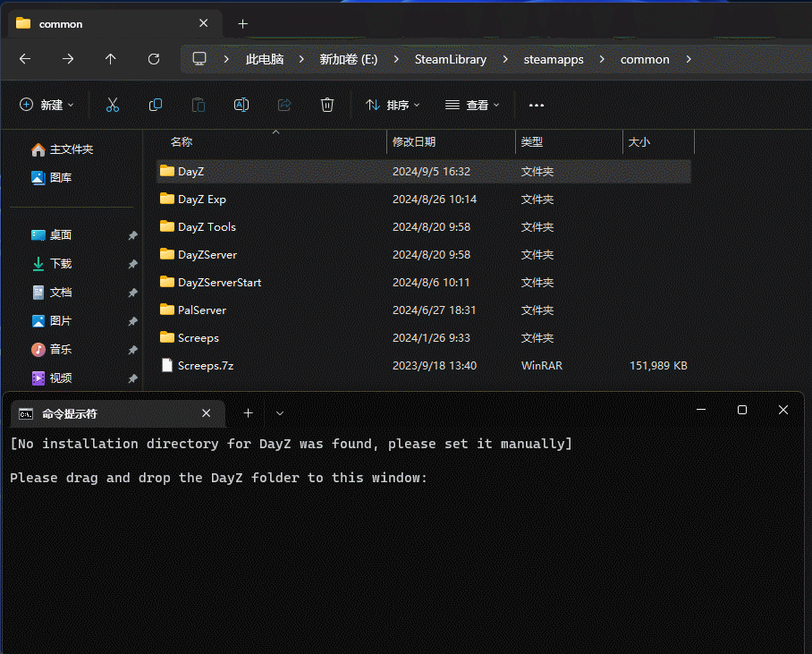
Task: Expand the 排序 (Sort) dropdown
Action: [x=393, y=105]
